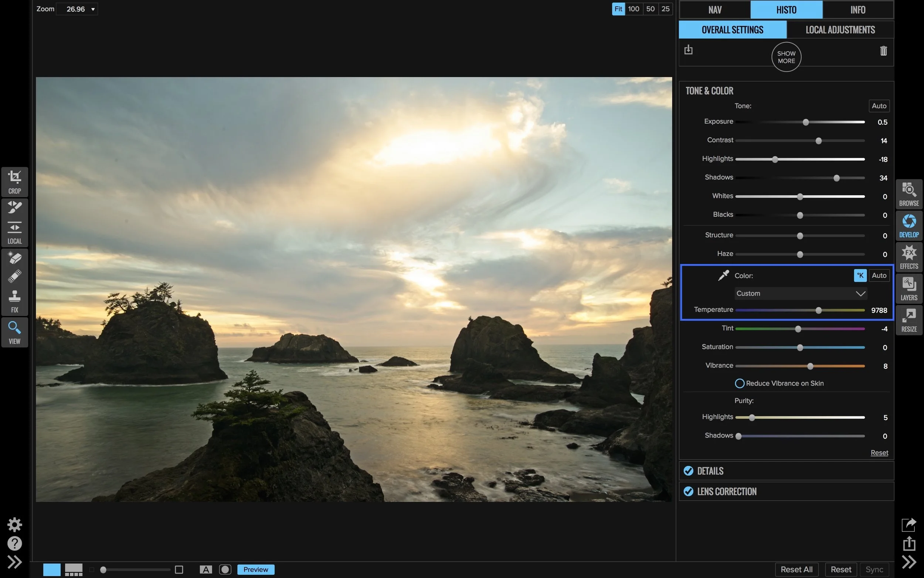The height and width of the screenshot is (578, 924).
Task: Open the help question mark icon
Action: point(14,543)
